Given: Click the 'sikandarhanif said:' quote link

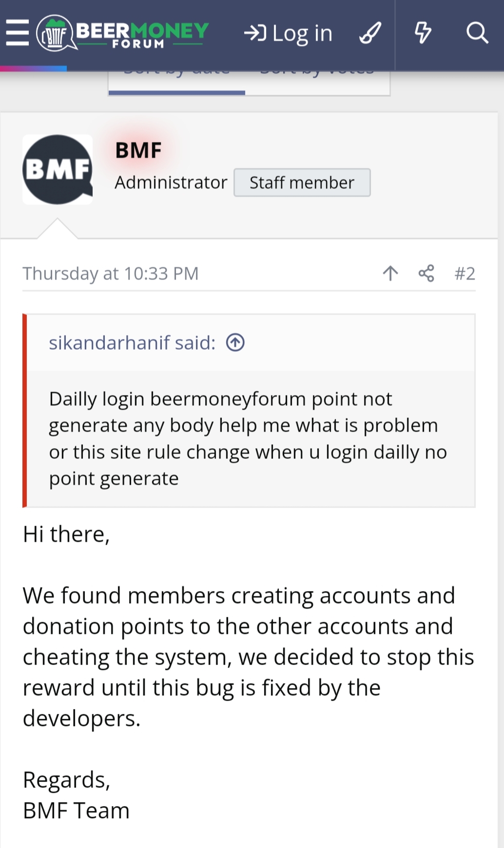Looking at the screenshot, I should (132, 343).
